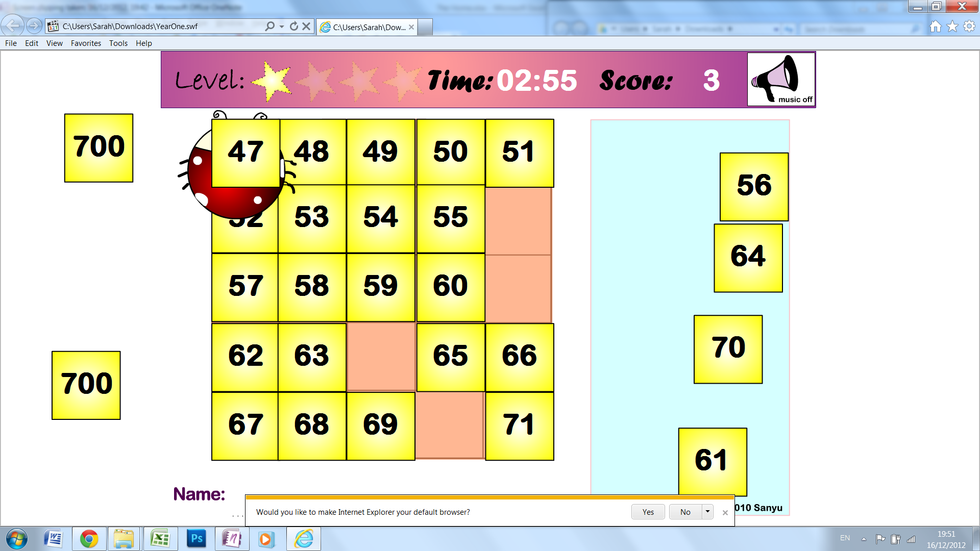This screenshot has height=551, width=980.
Task: Toggle the music off megaphone button
Action: (780, 79)
